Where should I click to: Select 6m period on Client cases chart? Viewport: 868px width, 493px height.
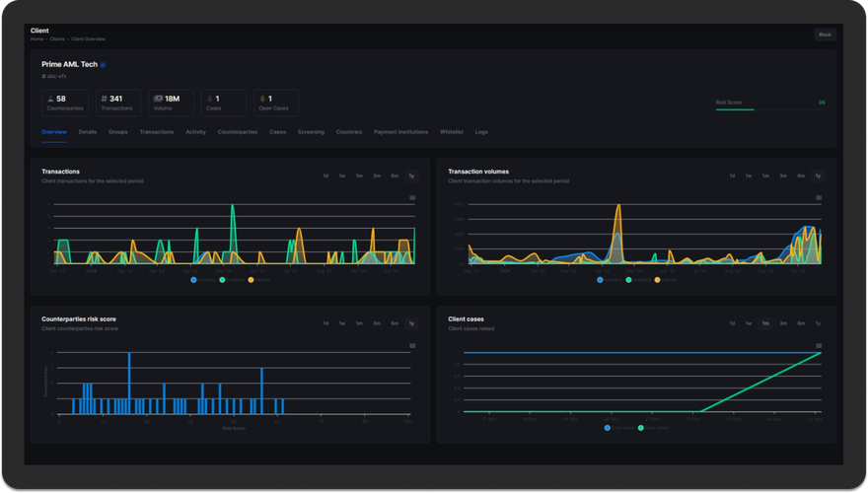pos(801,323)
